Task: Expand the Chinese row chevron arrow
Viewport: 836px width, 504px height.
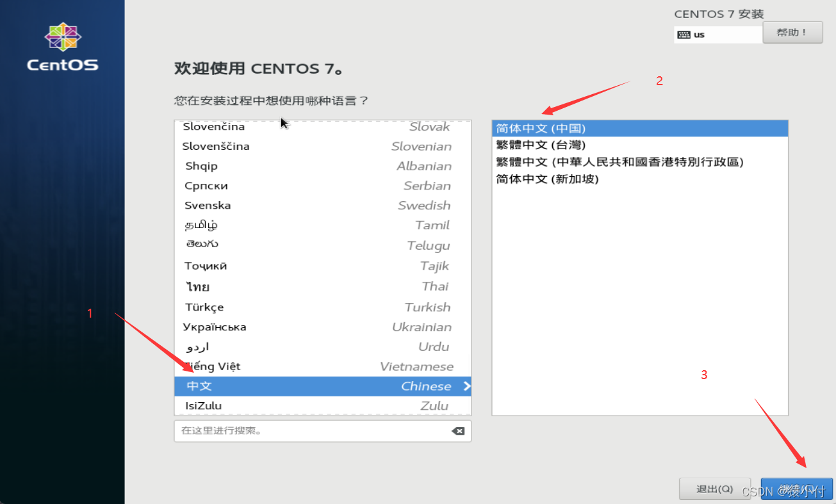Action: (466, 386)
